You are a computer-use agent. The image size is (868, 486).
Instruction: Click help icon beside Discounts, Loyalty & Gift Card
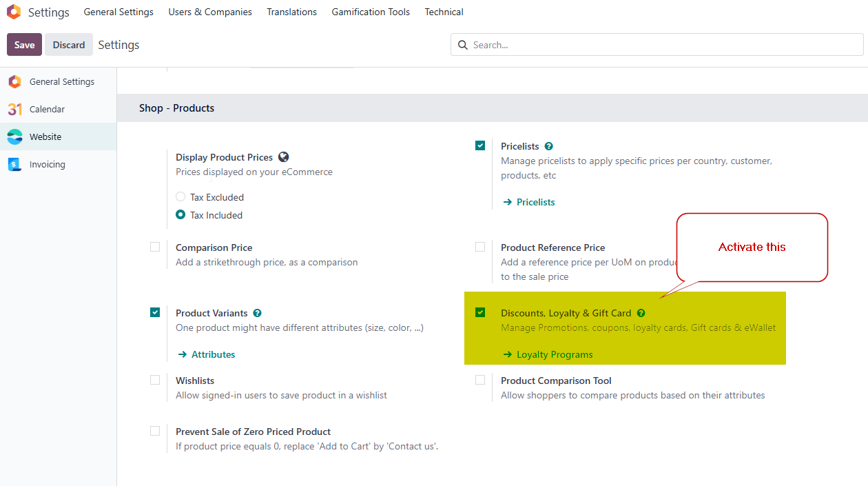[x=641, y=314]
